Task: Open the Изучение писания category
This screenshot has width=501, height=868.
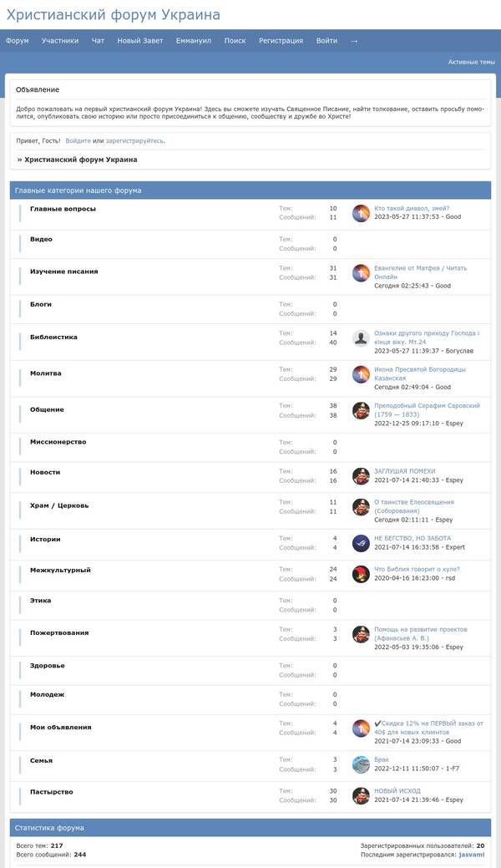Action: point(63,272)
